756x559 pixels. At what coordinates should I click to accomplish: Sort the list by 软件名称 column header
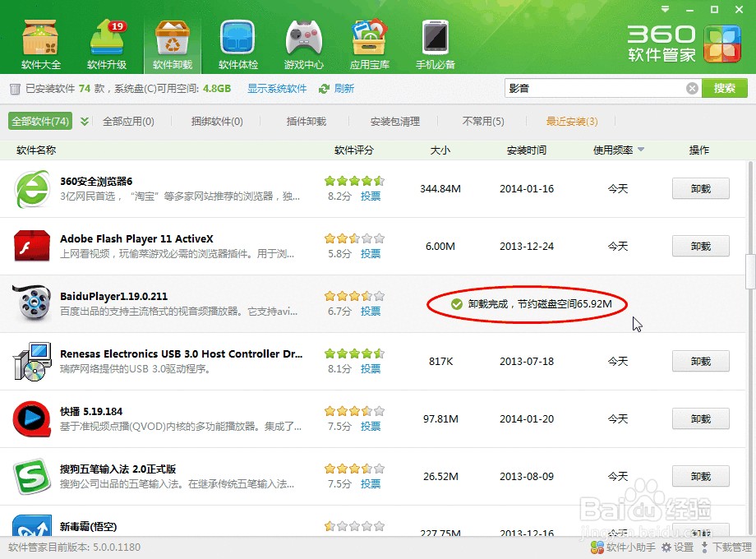click(36, 150)
